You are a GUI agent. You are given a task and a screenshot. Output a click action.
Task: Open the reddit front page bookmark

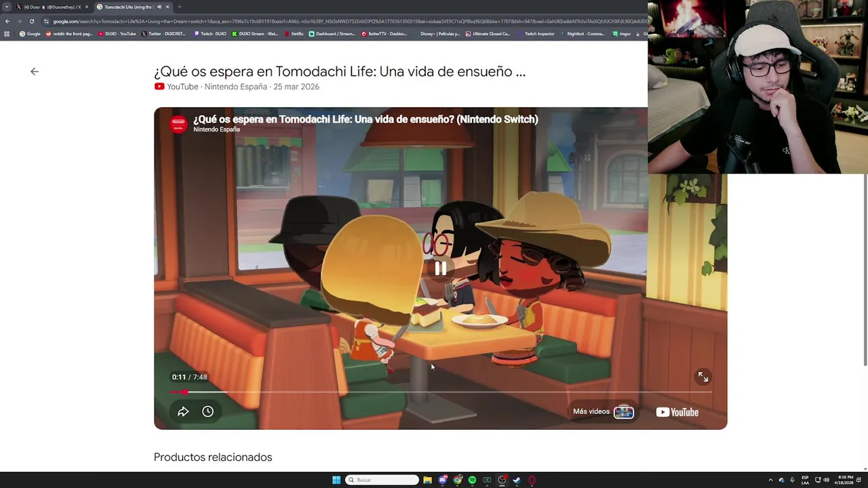[70, 34]
